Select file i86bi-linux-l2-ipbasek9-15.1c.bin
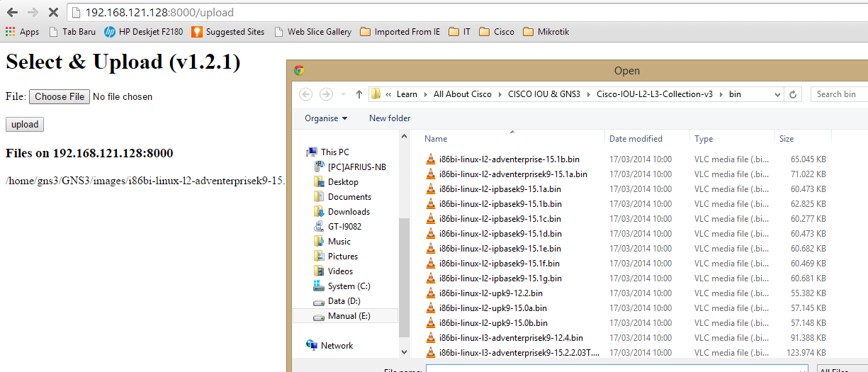The height and width of the screenshot is (372, 868). coord(500,219)
